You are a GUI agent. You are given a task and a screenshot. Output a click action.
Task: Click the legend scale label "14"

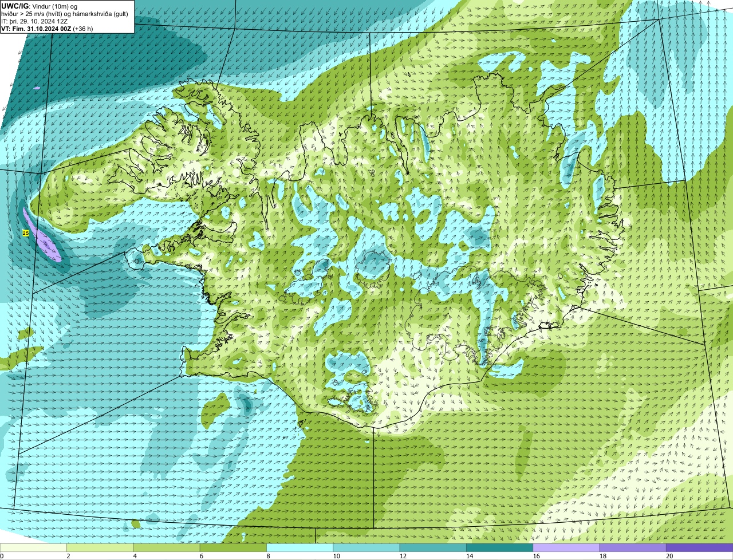click(469, 556)
